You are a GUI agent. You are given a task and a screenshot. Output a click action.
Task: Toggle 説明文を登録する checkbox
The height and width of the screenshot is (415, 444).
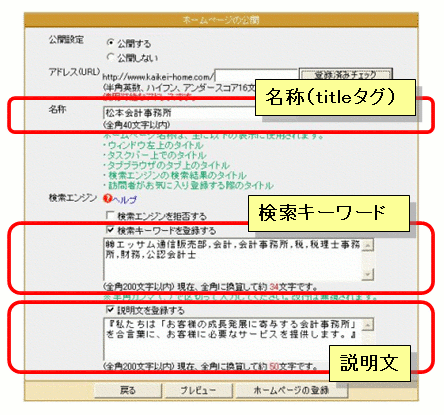(110, 310)
